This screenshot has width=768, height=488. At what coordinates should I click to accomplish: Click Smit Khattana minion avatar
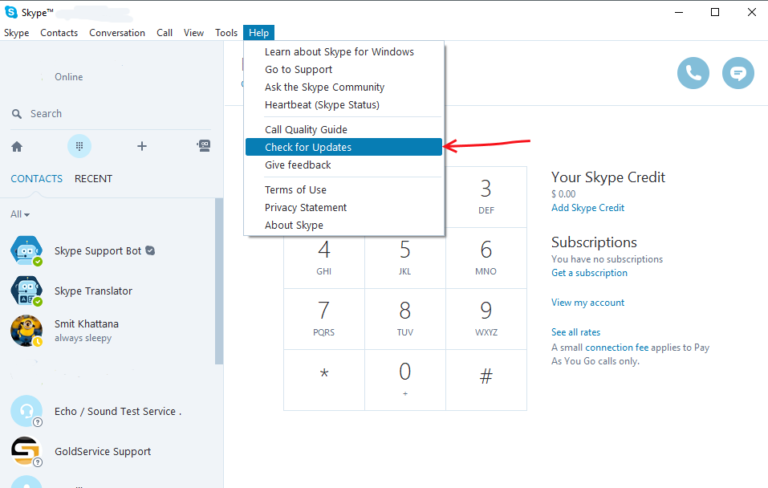coord(26,331)
